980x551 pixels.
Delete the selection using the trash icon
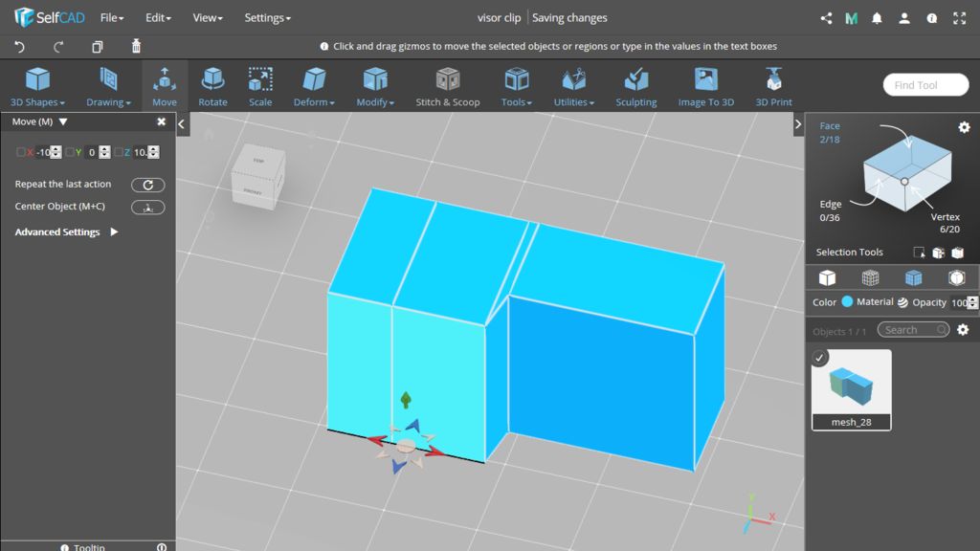coord(136,46)
